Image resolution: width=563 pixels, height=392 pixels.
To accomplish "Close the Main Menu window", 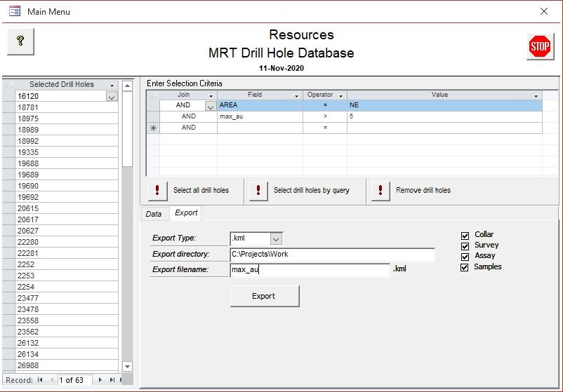I will 544,11.
